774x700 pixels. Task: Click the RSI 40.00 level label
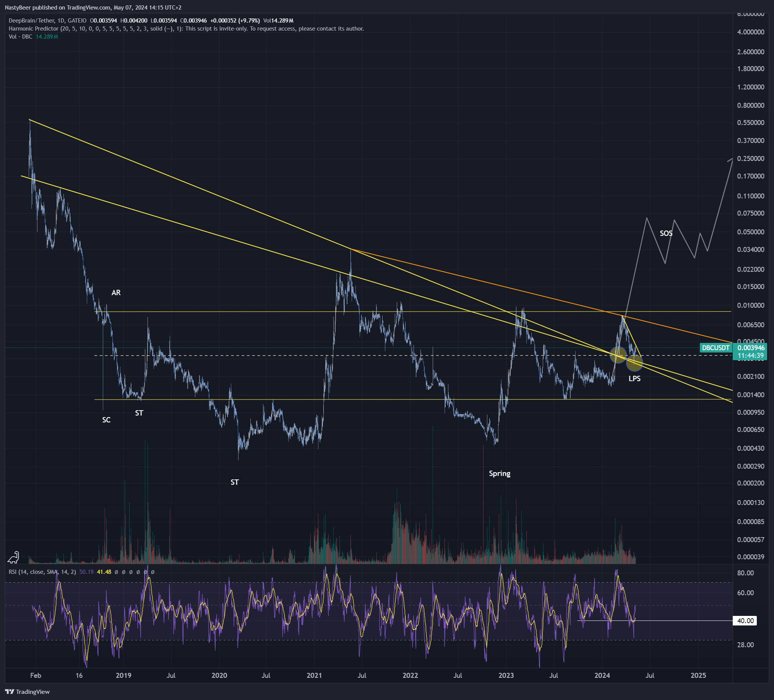[x=745, y=620]
